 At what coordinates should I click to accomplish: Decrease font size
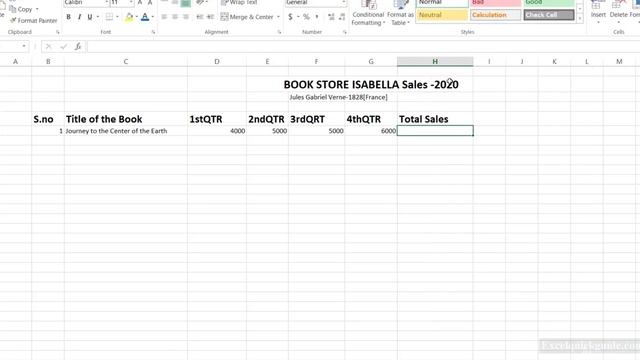click(150, 3)
